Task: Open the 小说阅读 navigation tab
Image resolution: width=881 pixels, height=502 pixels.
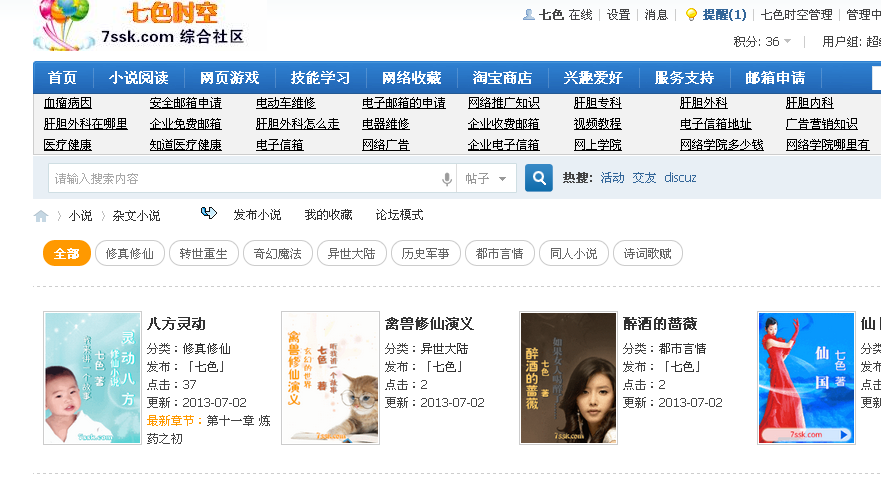Action: pos(139,78)
